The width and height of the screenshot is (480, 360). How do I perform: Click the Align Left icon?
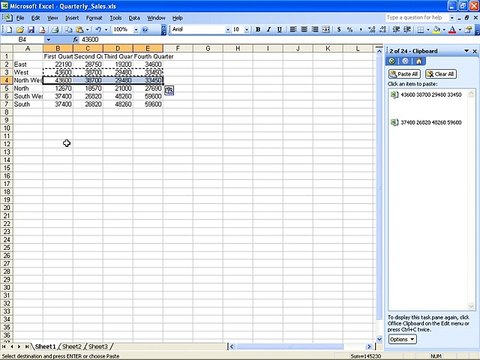(293, 30)
